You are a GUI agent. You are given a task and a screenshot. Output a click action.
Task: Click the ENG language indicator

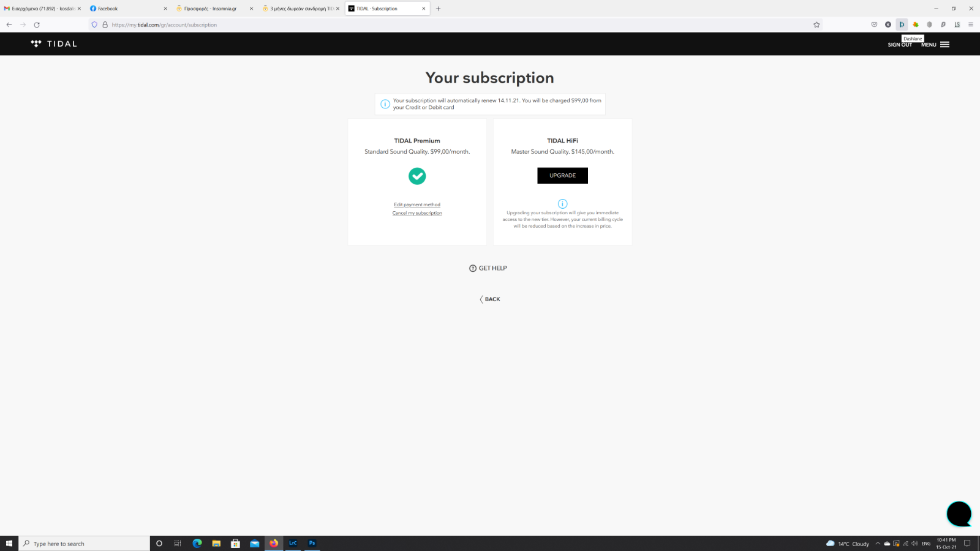click(x=926, y=544)
